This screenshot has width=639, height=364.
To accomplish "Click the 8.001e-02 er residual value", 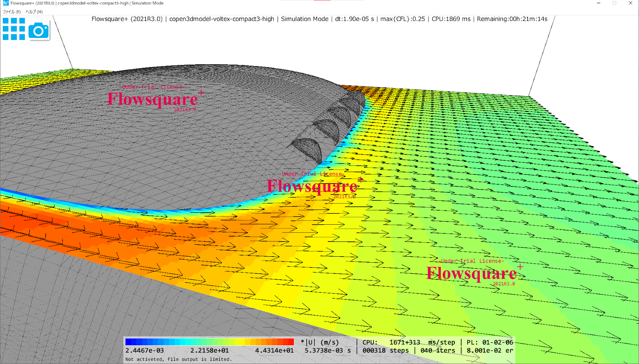I will (490, 350).
